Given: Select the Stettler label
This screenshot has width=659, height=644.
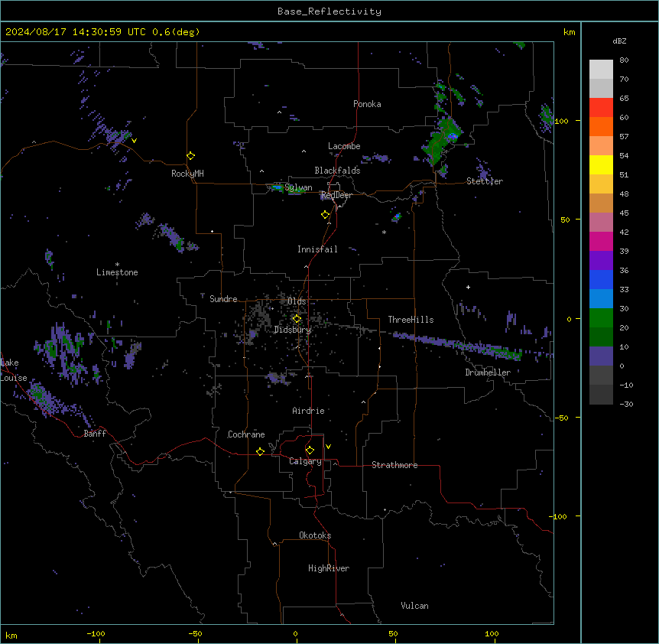Looking at the screenshot, I should coord(485,181).
